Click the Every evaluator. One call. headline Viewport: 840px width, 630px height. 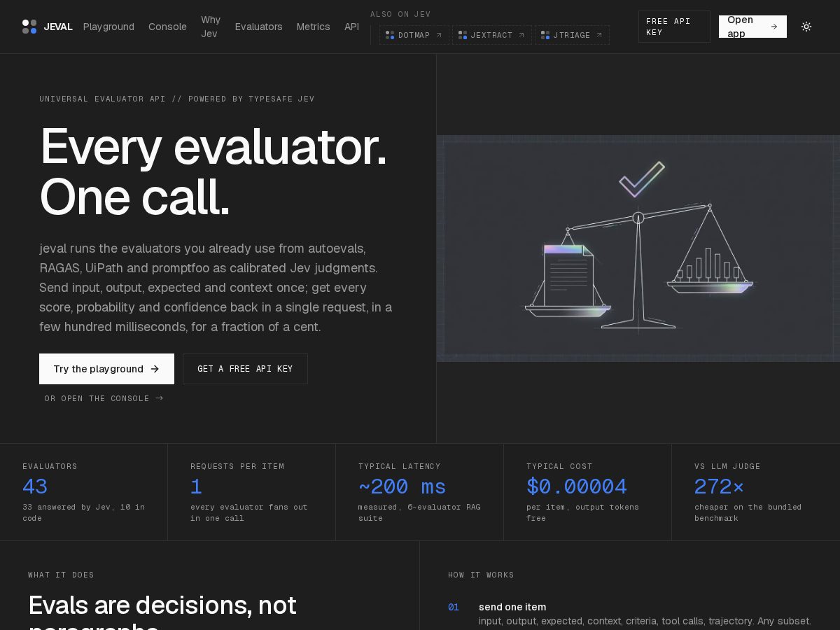click(x=213, y=172)
